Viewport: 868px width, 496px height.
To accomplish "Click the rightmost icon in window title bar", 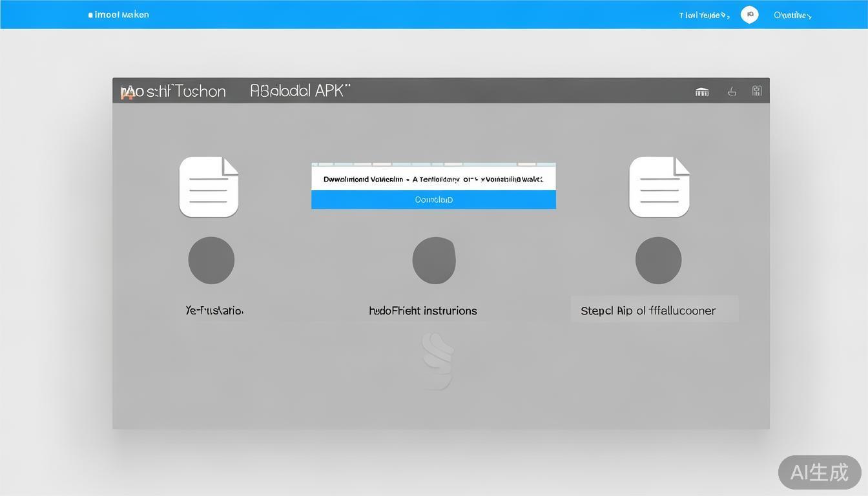I will pos(757,91).
